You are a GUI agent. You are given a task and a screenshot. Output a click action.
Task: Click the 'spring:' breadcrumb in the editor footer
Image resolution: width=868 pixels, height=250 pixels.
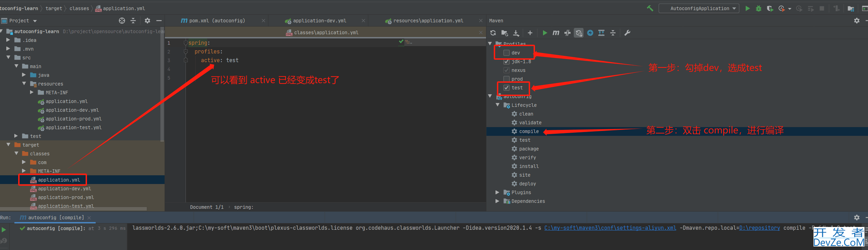pos(244,207)
